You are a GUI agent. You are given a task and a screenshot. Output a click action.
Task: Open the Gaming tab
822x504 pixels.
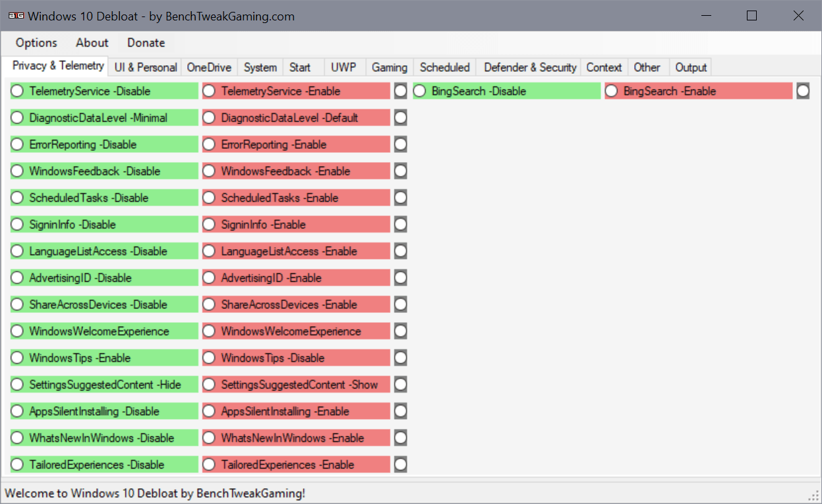[390, 67]
